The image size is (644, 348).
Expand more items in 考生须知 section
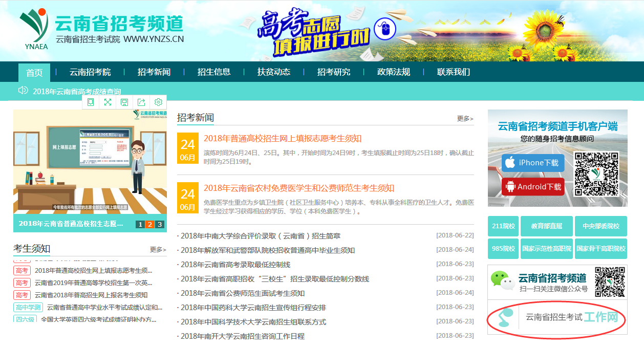tap(158, 250)
